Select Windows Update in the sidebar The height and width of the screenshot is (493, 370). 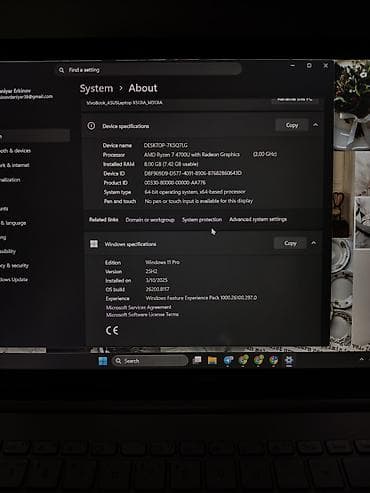tap(14, 279)
